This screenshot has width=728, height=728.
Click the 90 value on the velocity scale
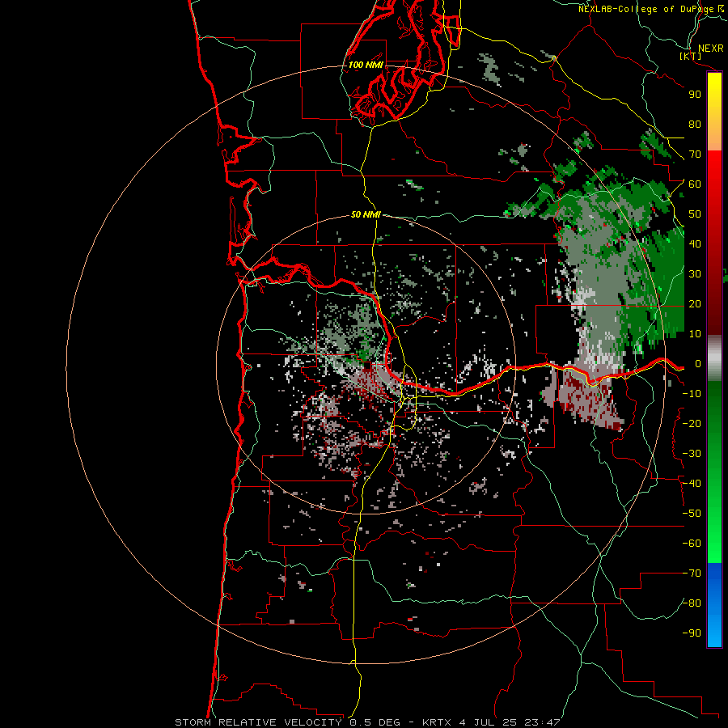pos(695,95)
